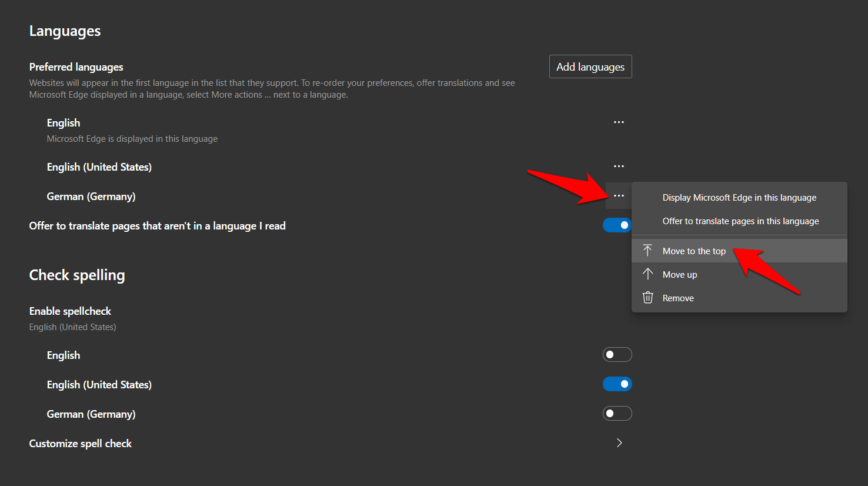
Task: Open More actions for the English language
Action: [619, 122]
